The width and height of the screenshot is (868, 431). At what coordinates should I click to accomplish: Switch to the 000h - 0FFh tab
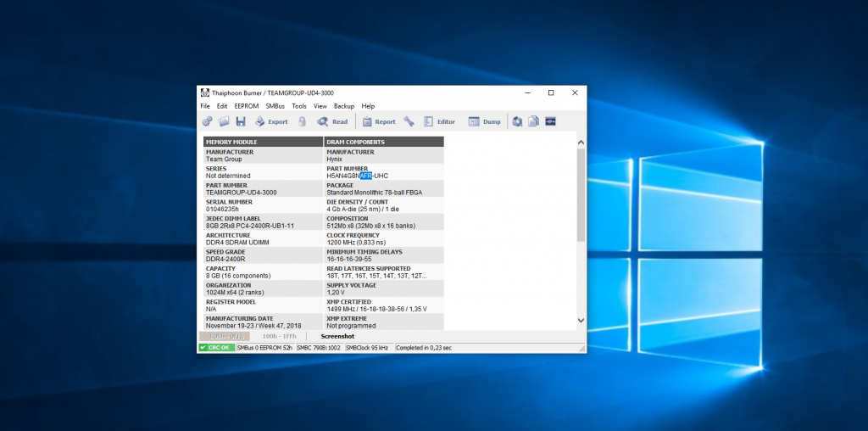pyautogui.click(x=224, y=336)
